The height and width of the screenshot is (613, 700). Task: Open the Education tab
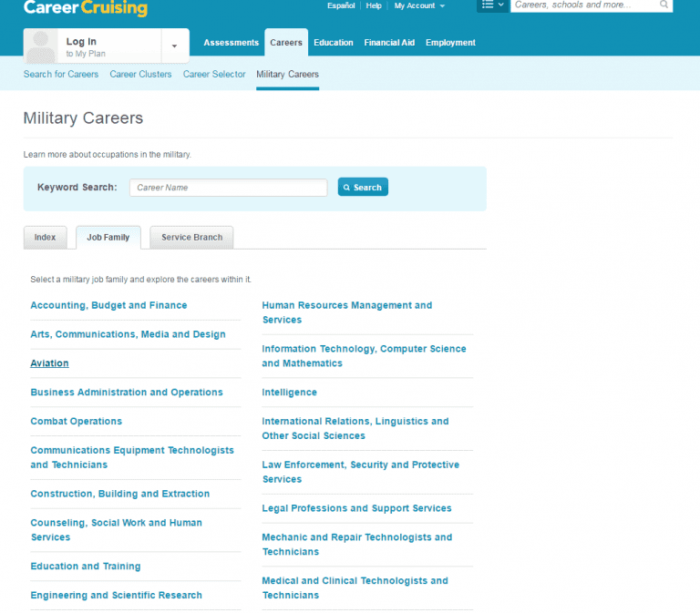tap(333, 43)
